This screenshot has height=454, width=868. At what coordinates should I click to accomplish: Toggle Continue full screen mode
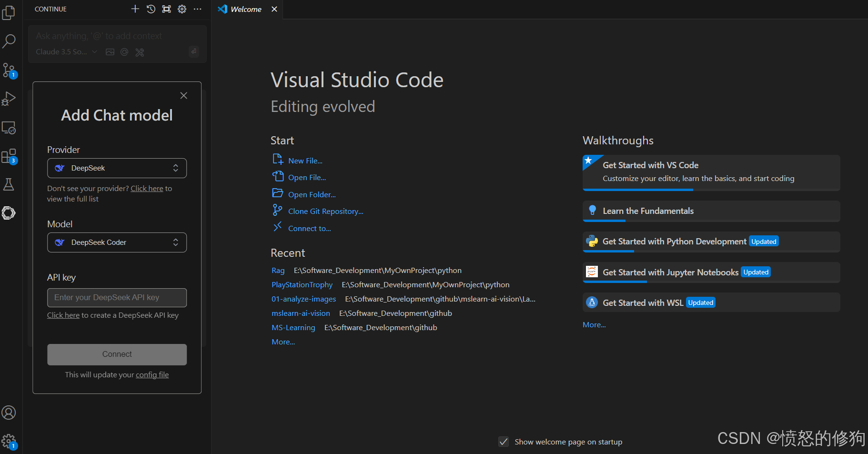click(x=166, y=9)
